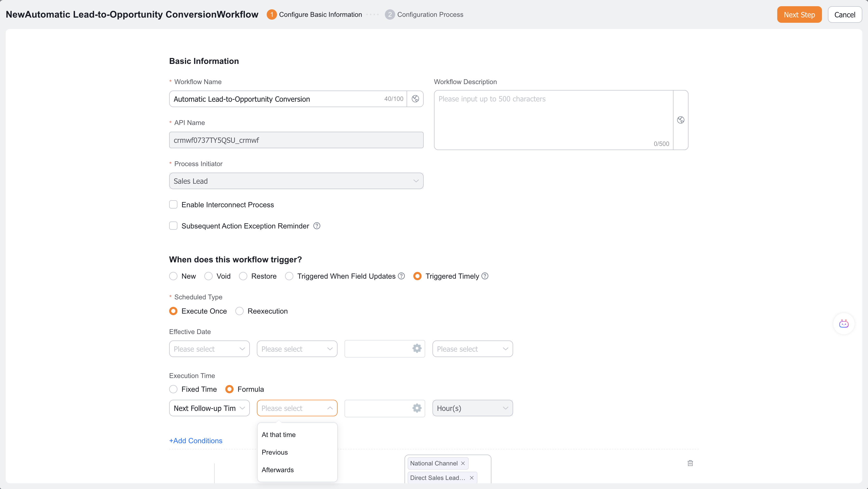Screen dimensions: 868x489
Task: Click Execution Time value input field
Action: click(x=384, y=408)
